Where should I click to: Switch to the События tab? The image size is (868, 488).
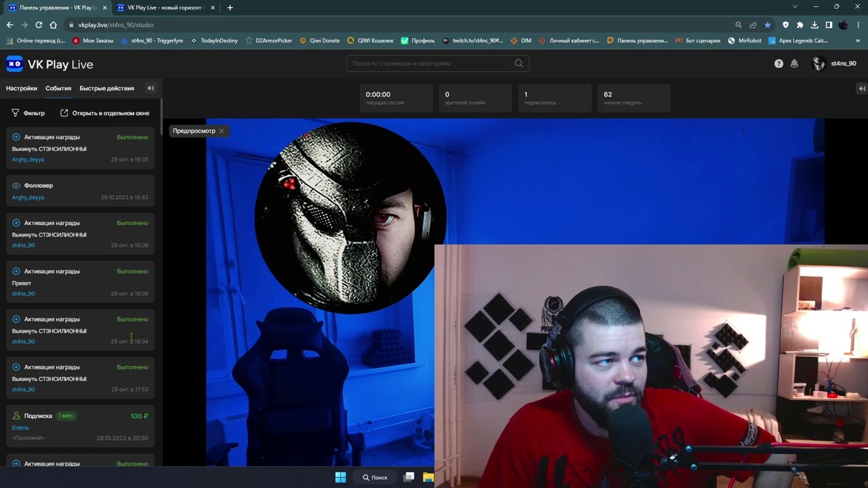point(58,88)
